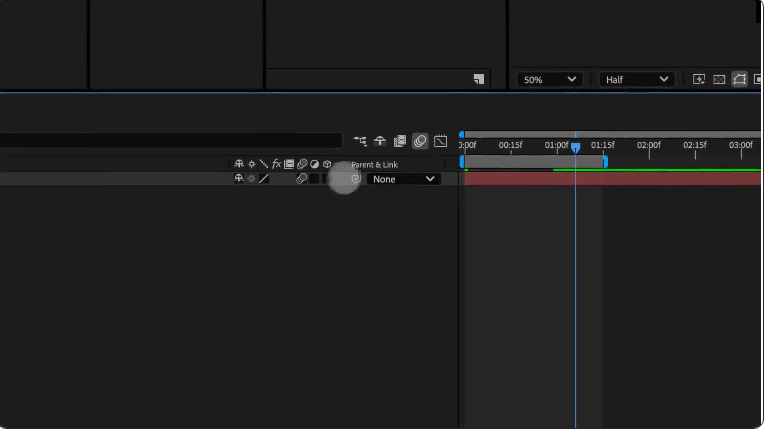
Task: Click the Shy column header icon
Action: 239,164
